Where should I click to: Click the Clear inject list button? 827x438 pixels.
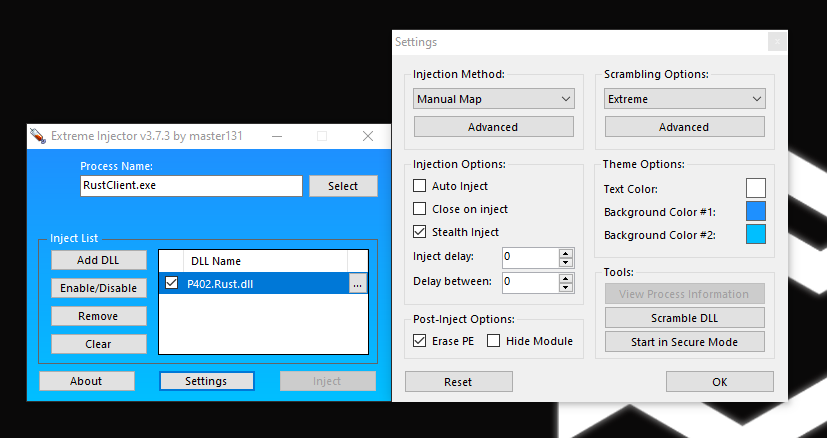pyautogui.click(x=99, y=344)
